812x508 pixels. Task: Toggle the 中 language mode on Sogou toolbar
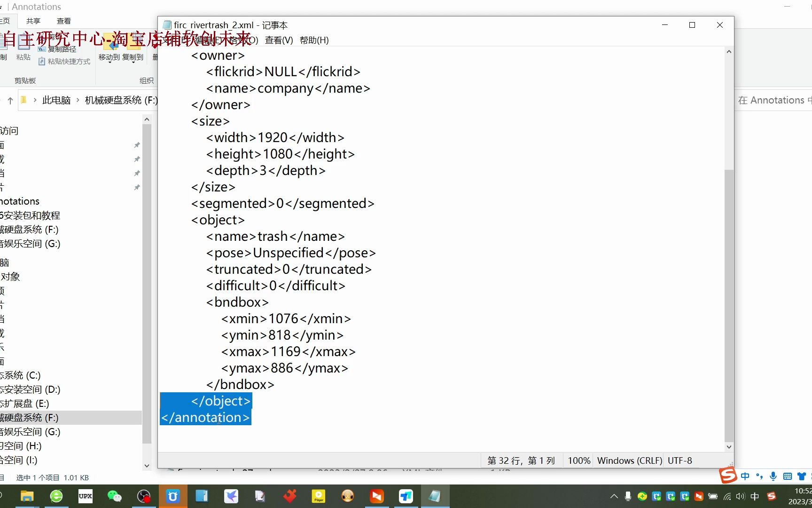[x=745, y=476]
